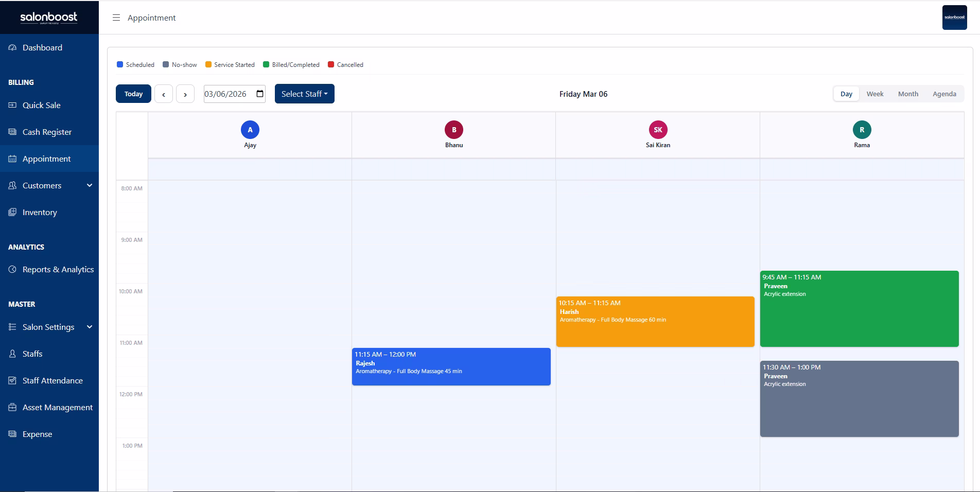The height and width of the screenshot is (492, 980).
Task: Switch to Month view
Action: click(x=908, y=94)
